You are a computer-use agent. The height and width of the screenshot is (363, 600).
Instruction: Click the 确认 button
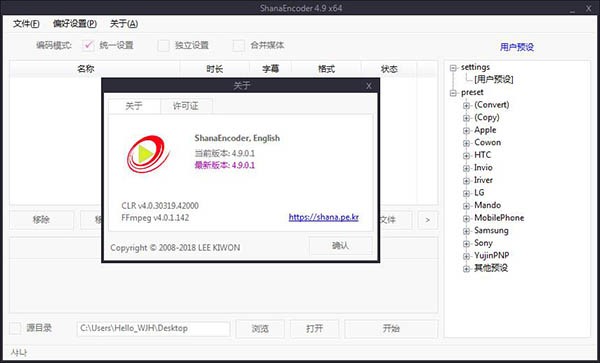tap(340, 246)
